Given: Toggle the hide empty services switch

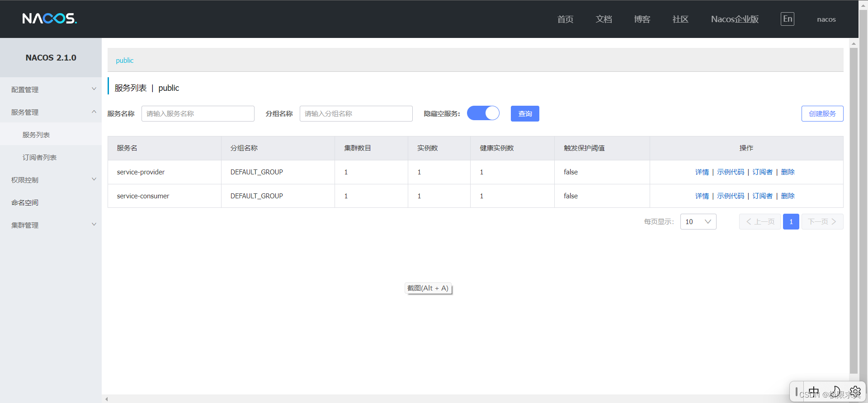Looking at the screenshot, I should tap(483, 113).
